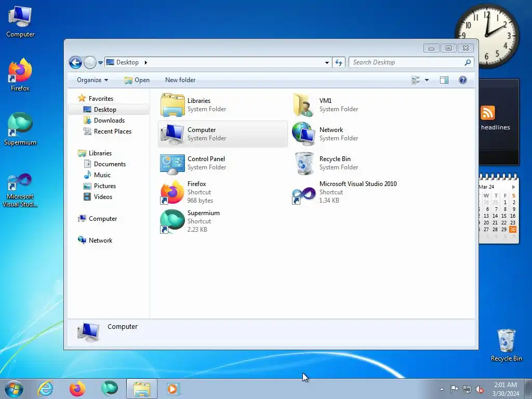Click the Computer desktop icon

pos(20,21)
